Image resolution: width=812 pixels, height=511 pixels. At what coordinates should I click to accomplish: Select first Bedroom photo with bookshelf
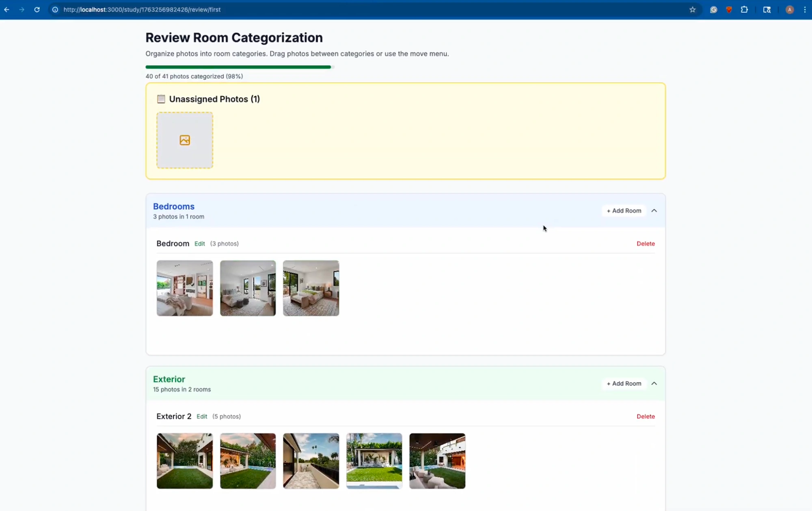pyautogui.click(x=185, y=288)
